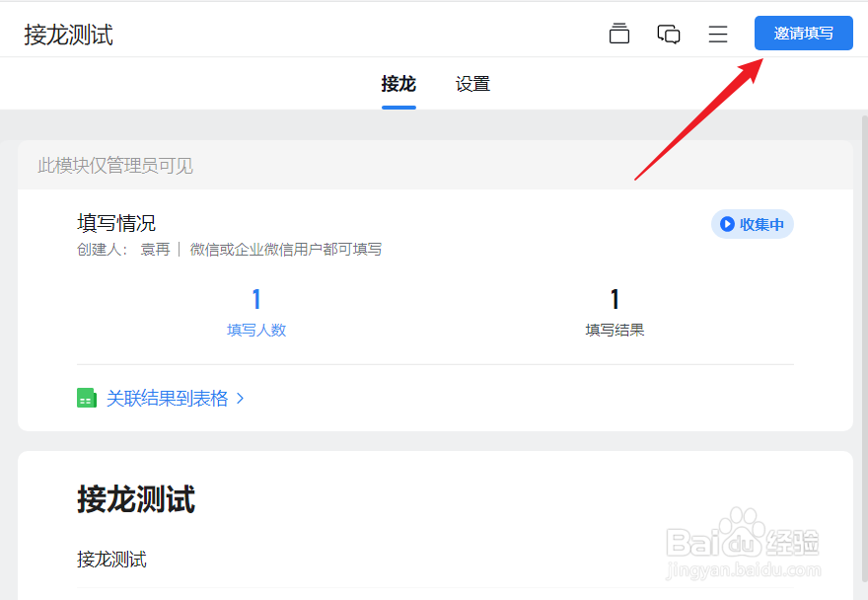868x600 pixels.
Task: Click the play icon inside the 收集中 badge
Action: [727, 224]
